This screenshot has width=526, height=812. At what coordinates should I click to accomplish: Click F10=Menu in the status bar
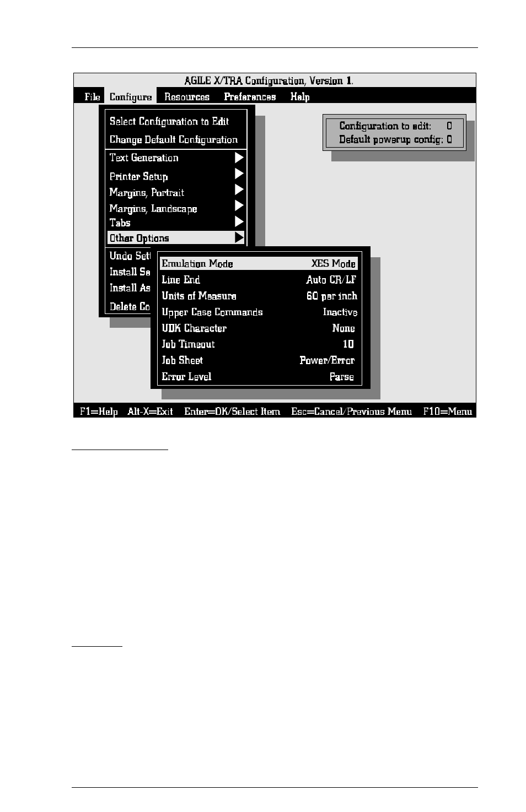point(448,412)
